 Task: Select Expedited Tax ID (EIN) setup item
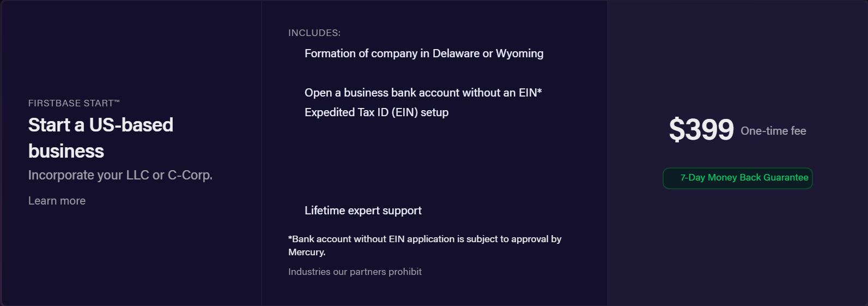pyautogui.click(x=377, y=112)
